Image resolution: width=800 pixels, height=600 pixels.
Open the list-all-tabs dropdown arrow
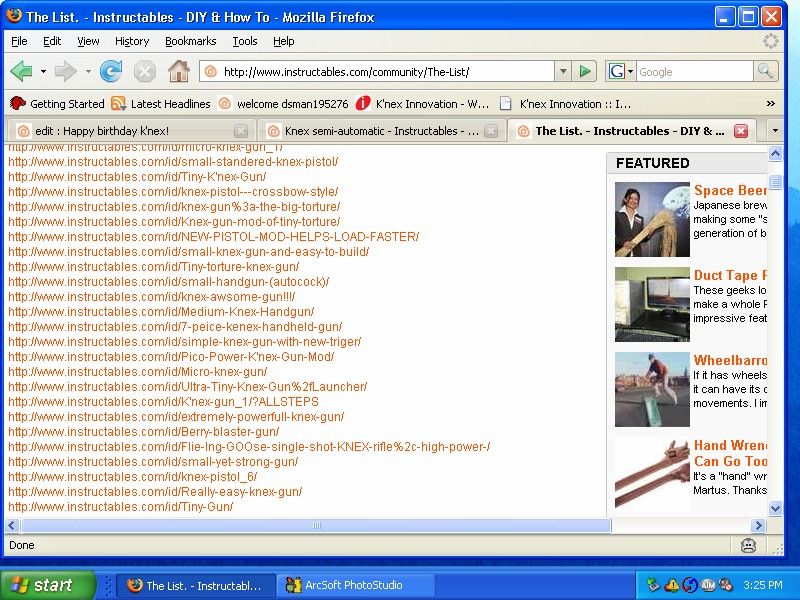pyautogui.click(x=775, y=131)
